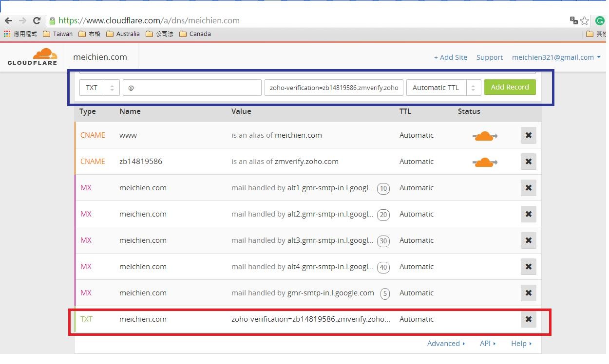The height and width of the screenshot is (364, 609).
Task: Click the MX priority badge 10
Action: click(x=383, y=188)
